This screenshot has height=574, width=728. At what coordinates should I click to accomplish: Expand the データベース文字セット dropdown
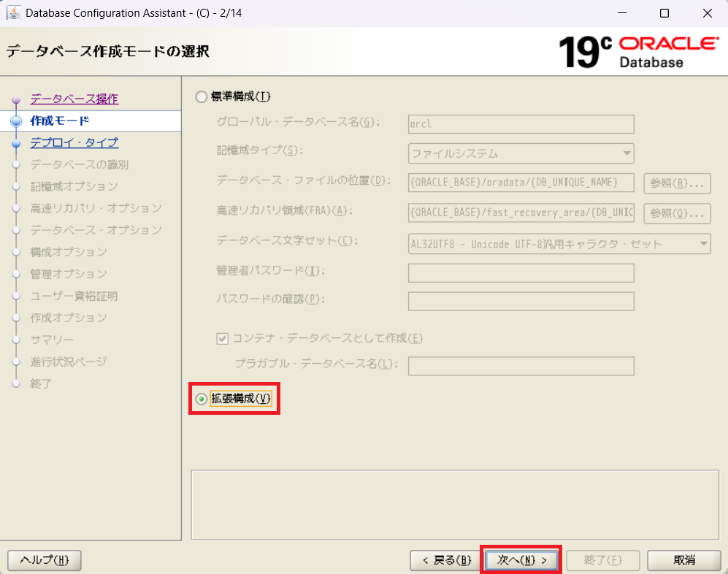559,244
